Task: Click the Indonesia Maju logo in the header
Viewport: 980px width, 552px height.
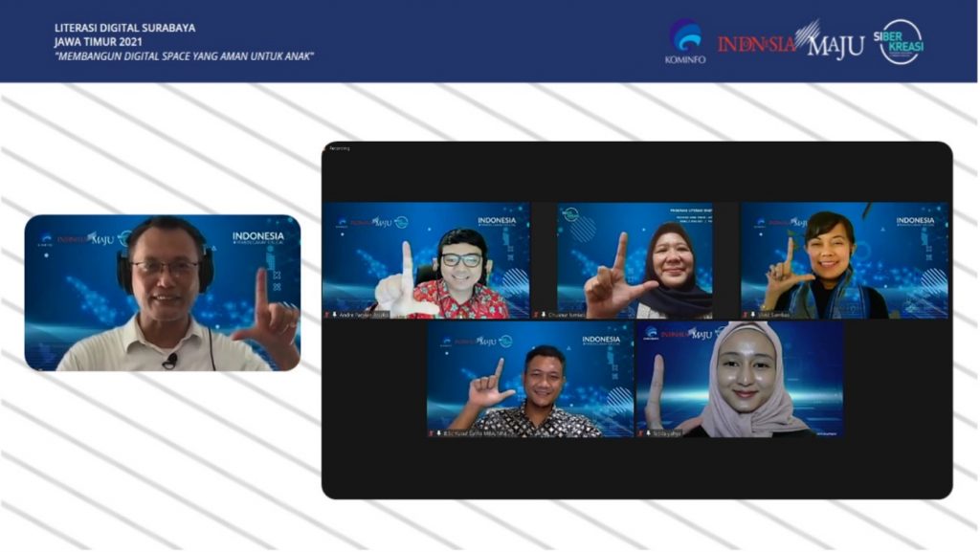Action: point(791,42)
